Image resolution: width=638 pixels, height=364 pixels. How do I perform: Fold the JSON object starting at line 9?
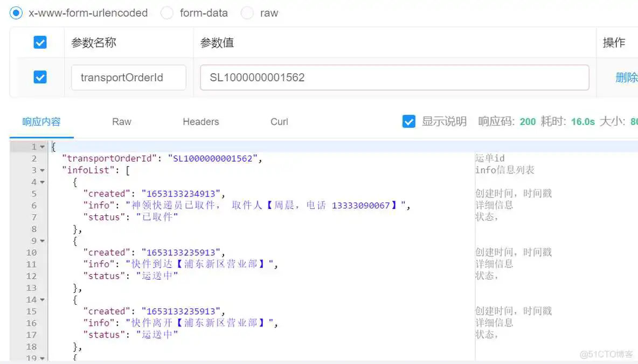coord(42,241)
